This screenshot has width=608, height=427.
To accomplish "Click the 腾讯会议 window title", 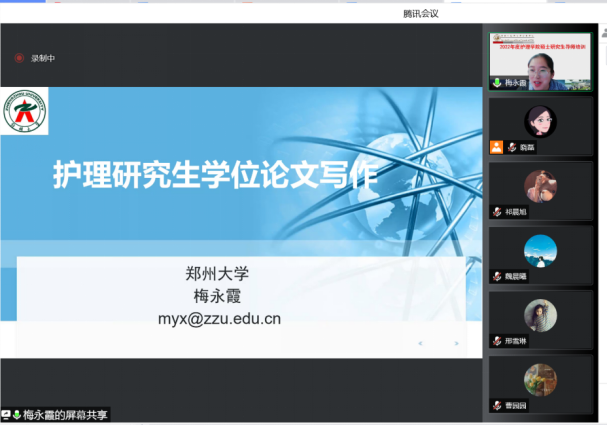I will coord(421,14).
